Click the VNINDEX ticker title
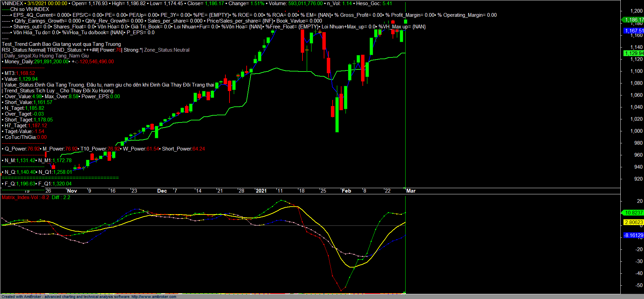The height and width of the screenshot is (299, 644). 12,3
